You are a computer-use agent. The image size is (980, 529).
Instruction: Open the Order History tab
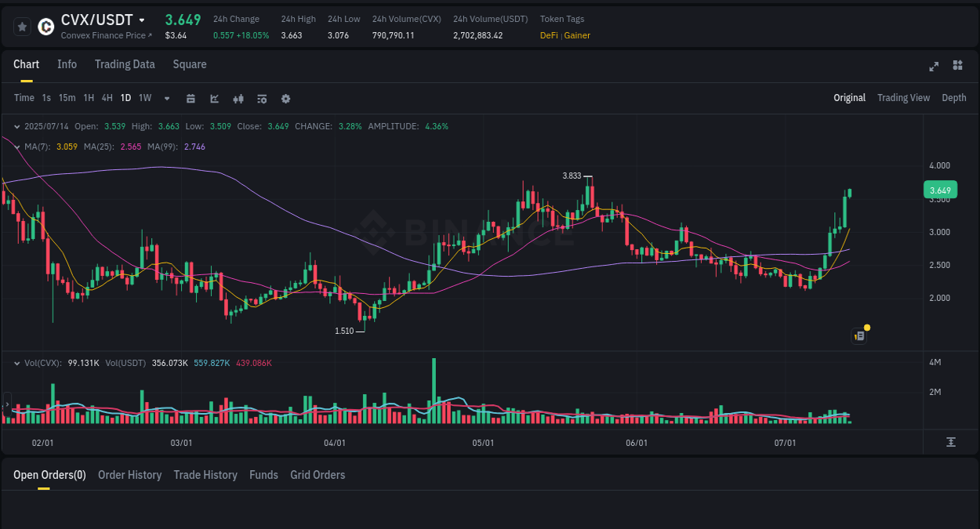[129, 475]
